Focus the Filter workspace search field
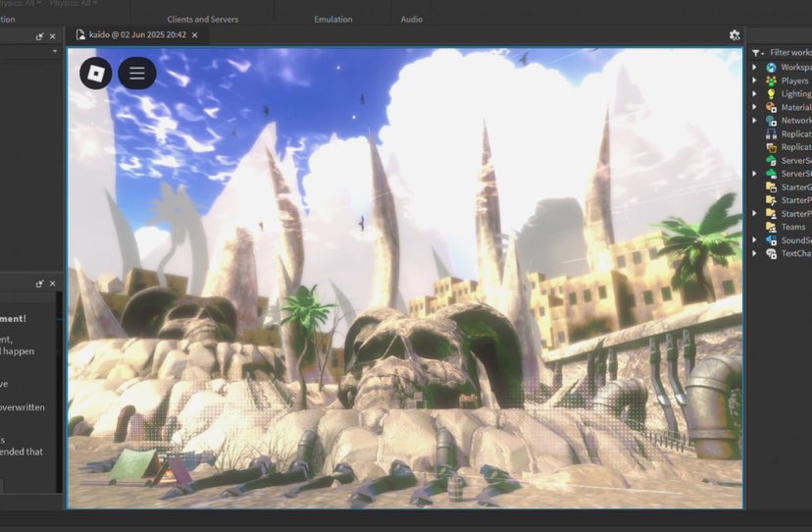 (790, 52)
